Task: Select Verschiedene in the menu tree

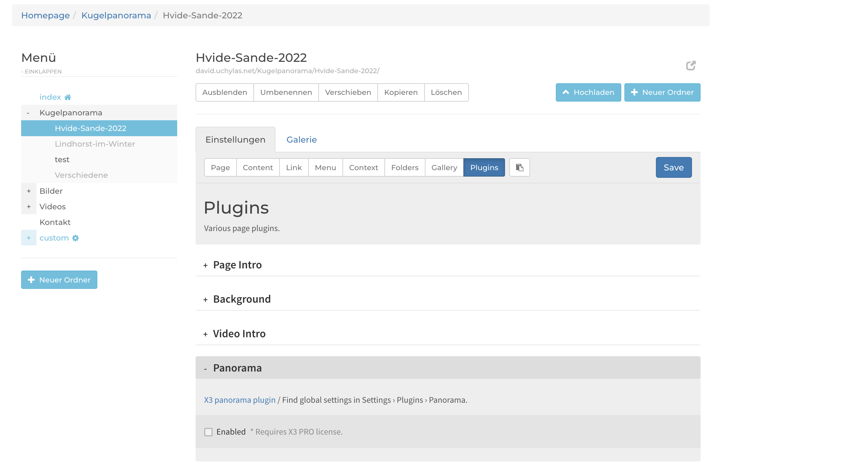Action: [x=81, y=175]
